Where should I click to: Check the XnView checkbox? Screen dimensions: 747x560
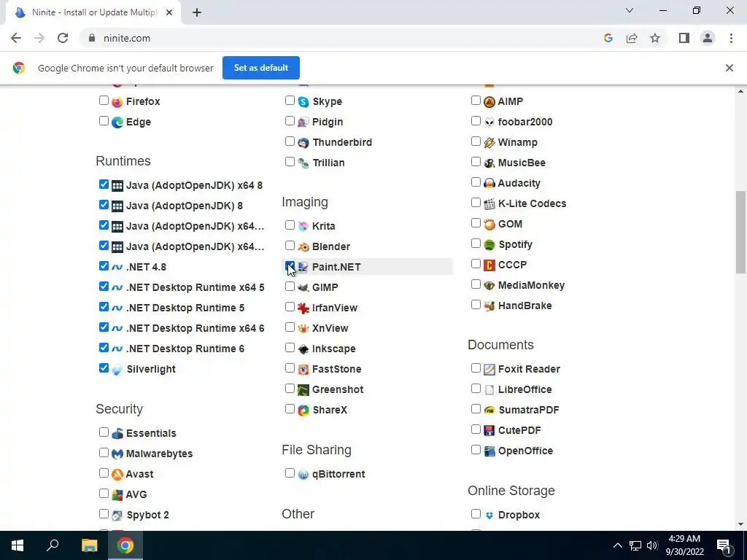pos(290,327)
